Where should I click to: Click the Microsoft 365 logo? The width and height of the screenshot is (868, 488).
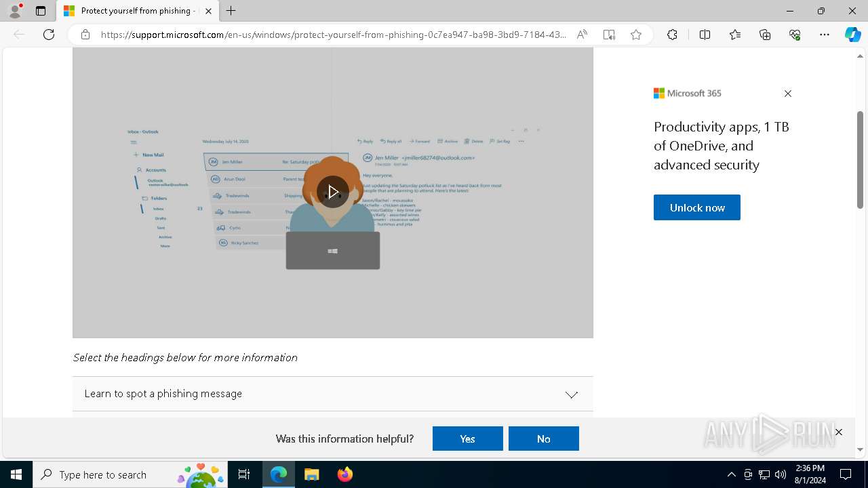tap(688, 94)
